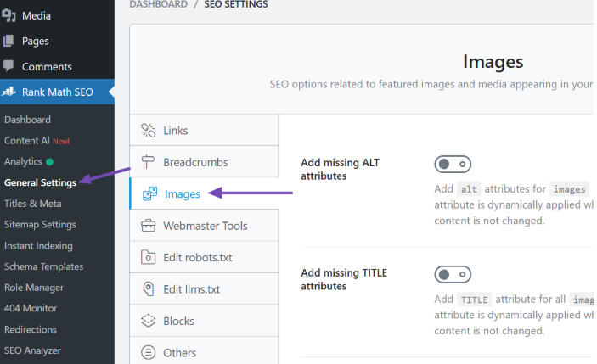Open Role Manager submenu item
The height and width of the screenshot is (364, 597).
[x=34, y=288]
